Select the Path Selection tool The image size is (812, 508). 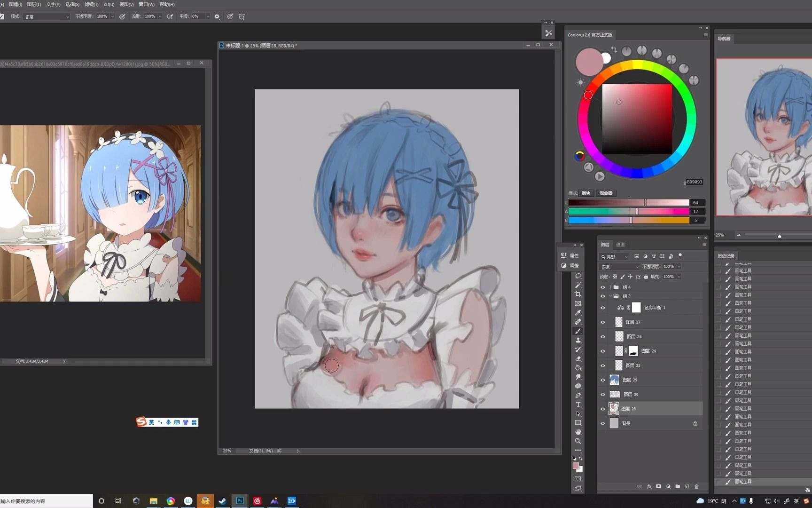pyautogui.click(x=578, y=413)
